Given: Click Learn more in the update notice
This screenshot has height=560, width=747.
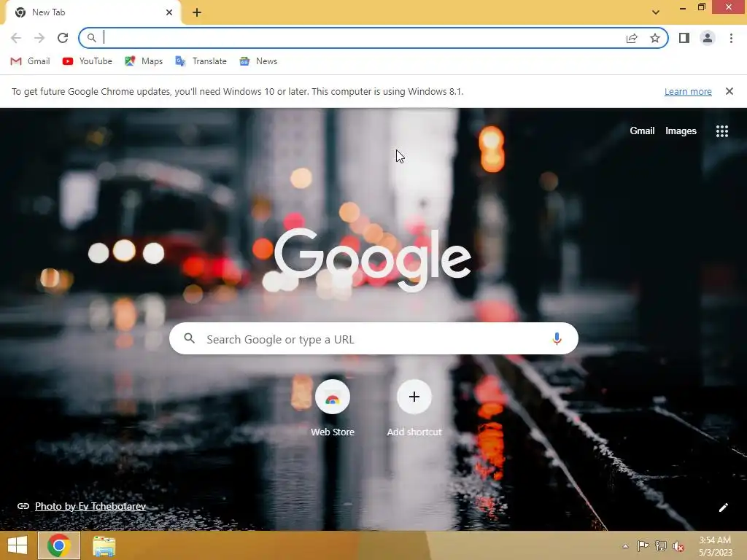Looking at the screenshot, I should pos(688,91).
